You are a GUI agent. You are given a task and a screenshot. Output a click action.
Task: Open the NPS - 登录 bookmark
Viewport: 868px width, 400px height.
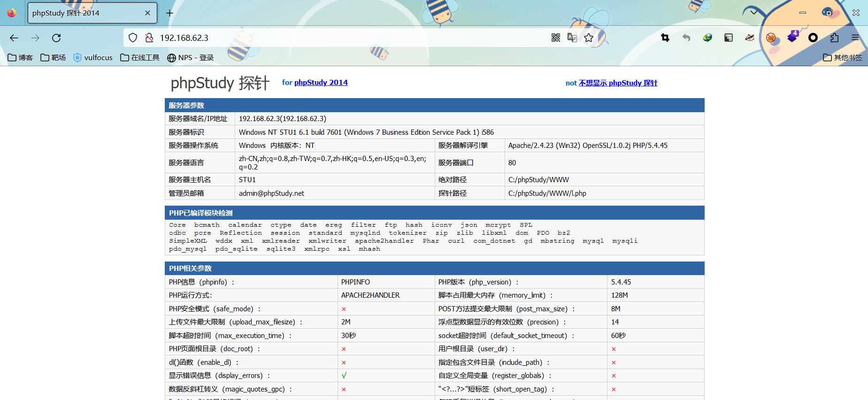(191, 58)
